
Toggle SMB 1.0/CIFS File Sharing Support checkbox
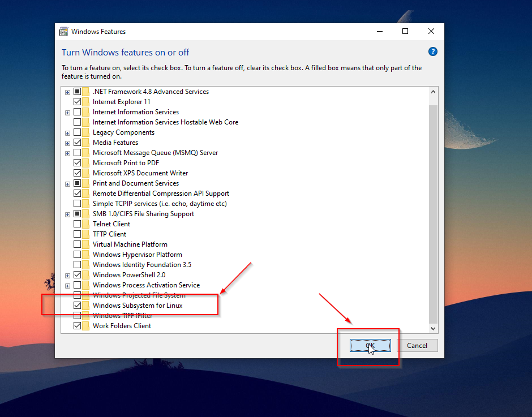pyautogui.click(x=77, y=214)
